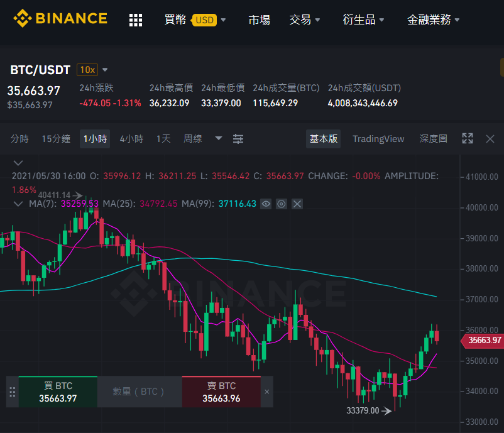Screen dimensions: 504x433
Task: Switch to TradingView chart
Action: click(378, 139)
